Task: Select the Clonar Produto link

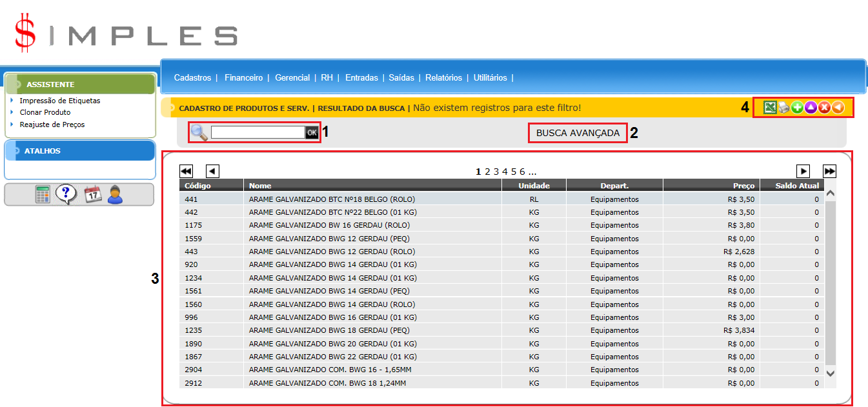Action: click(x=45, y=112)
